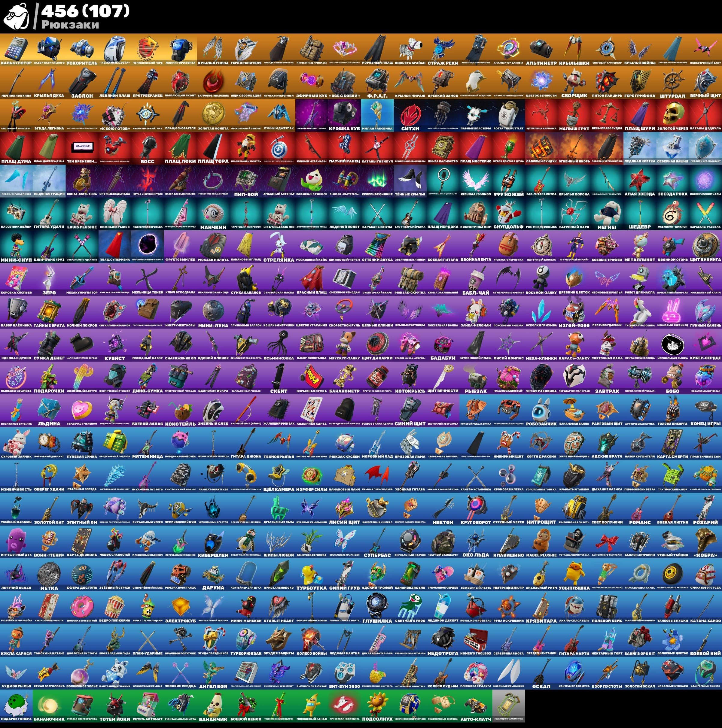The height and width of the screenshot is (728, 722).
Task: Select the Ускоритель backpack
Action: click(82, 50)
